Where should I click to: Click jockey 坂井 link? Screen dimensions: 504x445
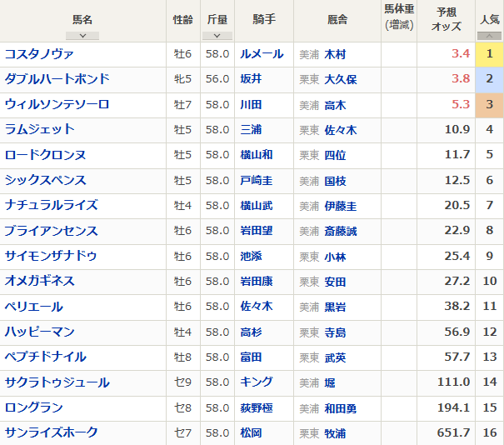coord(250,79)
